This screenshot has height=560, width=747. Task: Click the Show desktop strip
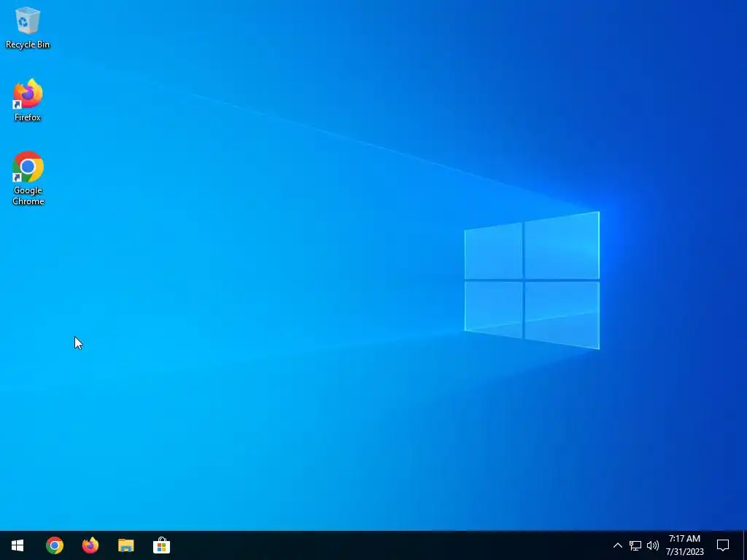click(745, 545)
